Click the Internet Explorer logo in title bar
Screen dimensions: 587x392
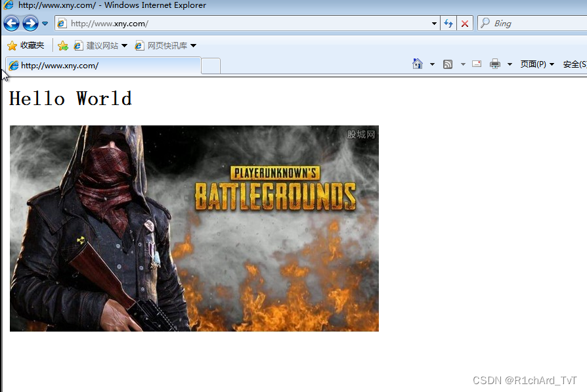(9, 5)
